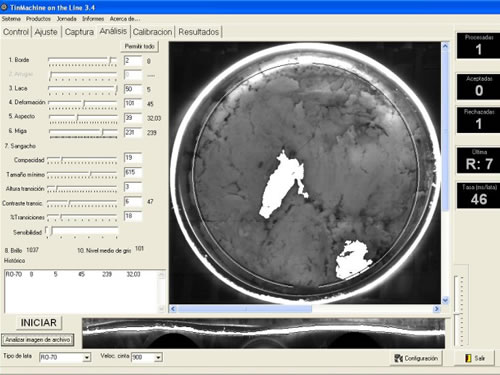Click the TinMachine title bar icon
Image resolution: width=500 pixels, height=375 pixels.
[4, 7]
